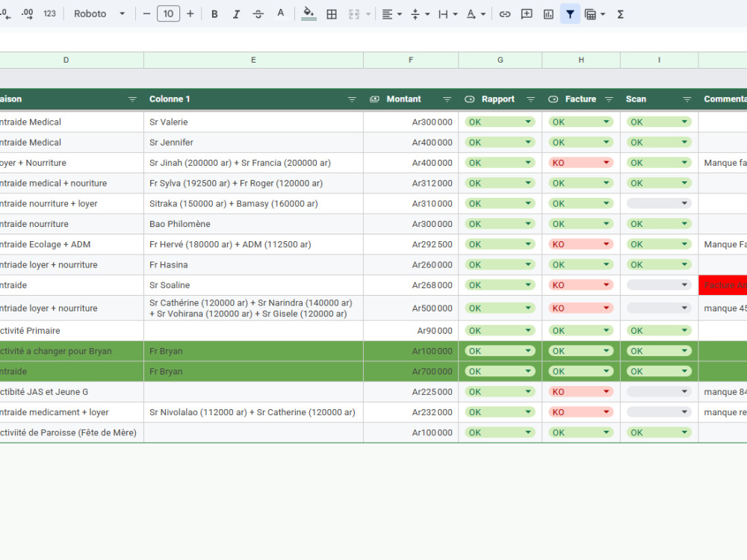Insert a comment

[527, 14]
